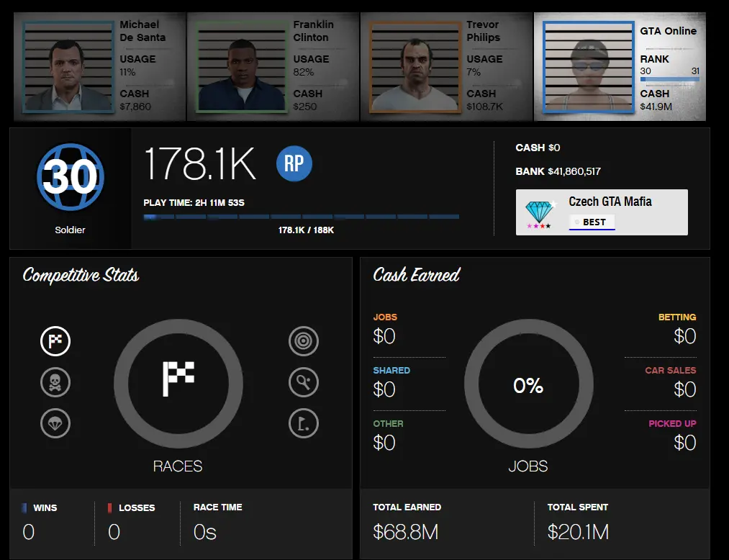Switch to Trevor Philips character tab
The height and width of the screenshot is (560, 729).
pos(446,66)
